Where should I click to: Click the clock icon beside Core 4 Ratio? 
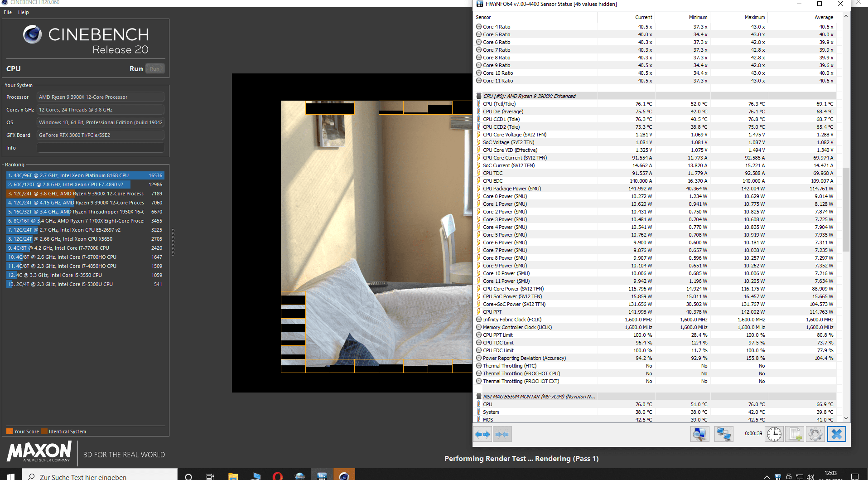click(478, 27)
